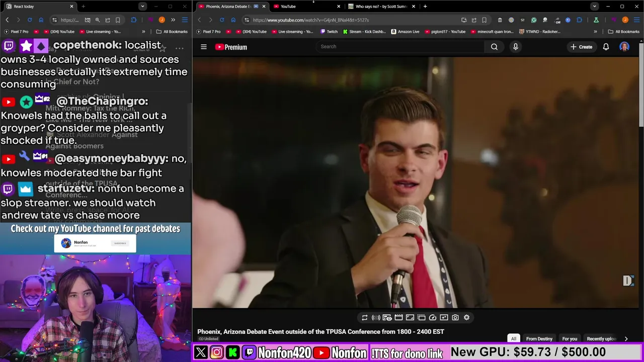644x362 pixels.
Task: Click the dotted-frame icon under the video
Action: [421, 317]
